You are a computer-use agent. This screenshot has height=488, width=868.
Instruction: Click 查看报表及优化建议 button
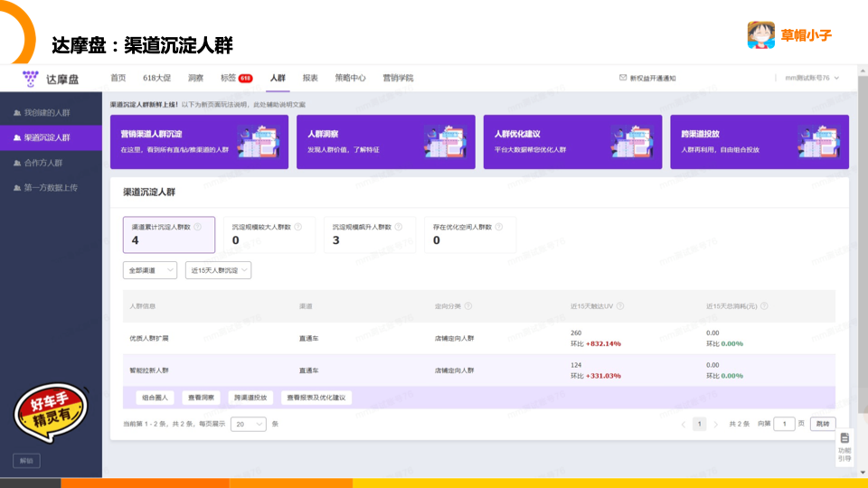click(316, 398)
